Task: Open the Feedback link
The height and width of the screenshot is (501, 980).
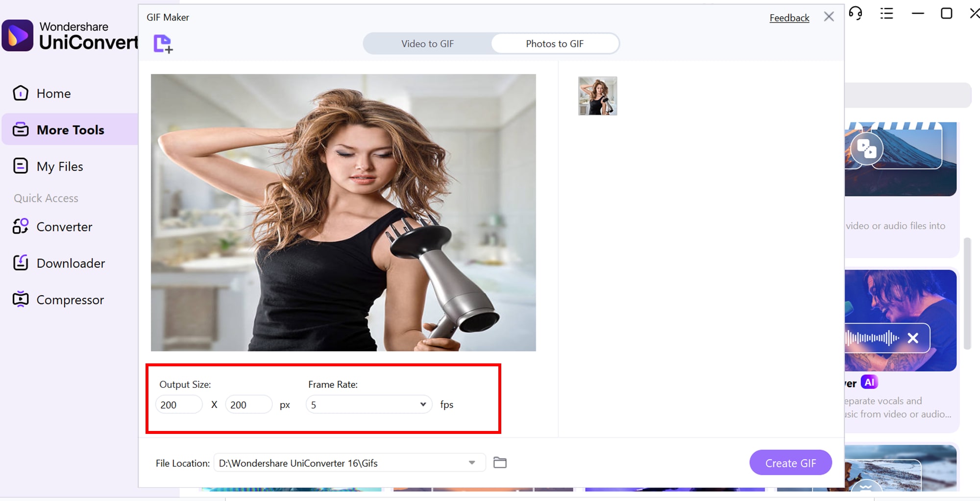Action: tap(789, 18)
